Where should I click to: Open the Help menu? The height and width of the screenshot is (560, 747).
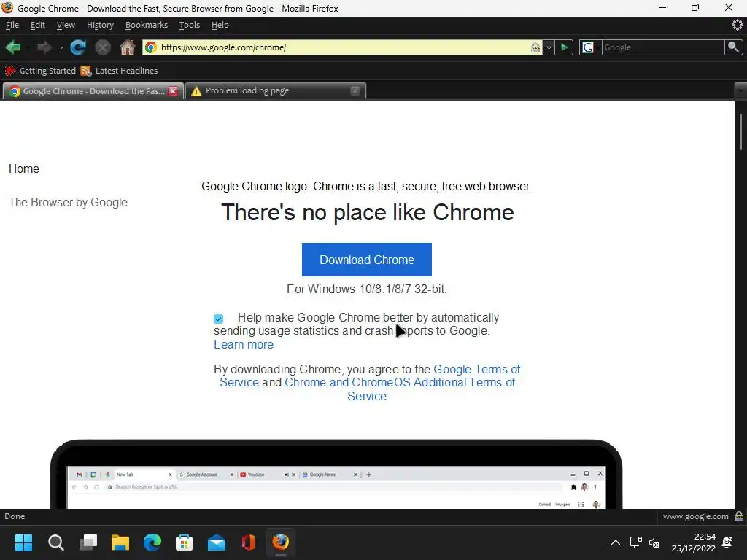[220, 25]
